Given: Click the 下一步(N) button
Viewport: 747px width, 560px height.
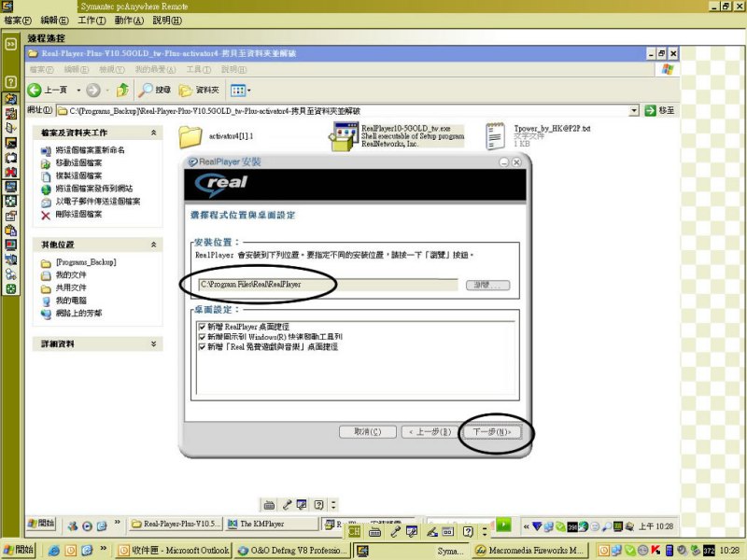Looking at the screenshot, I should coord(492,431).
